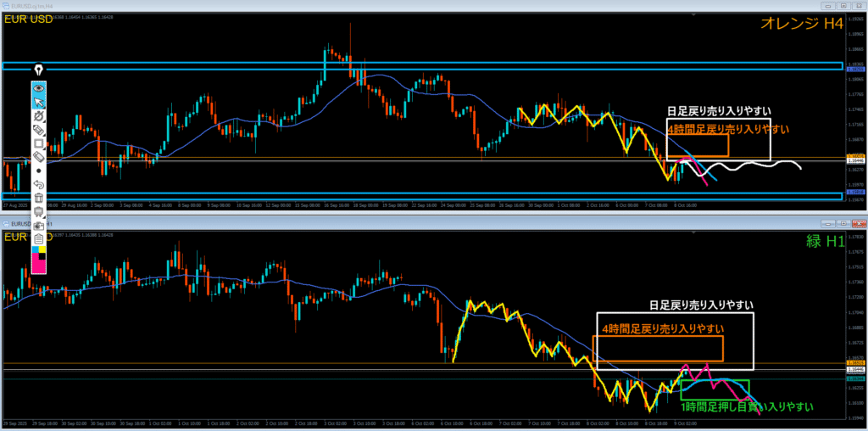Maximize the EURUSD H4 chart window
The height and width of the screenshot is (431, 868).
tap(845, 4)
